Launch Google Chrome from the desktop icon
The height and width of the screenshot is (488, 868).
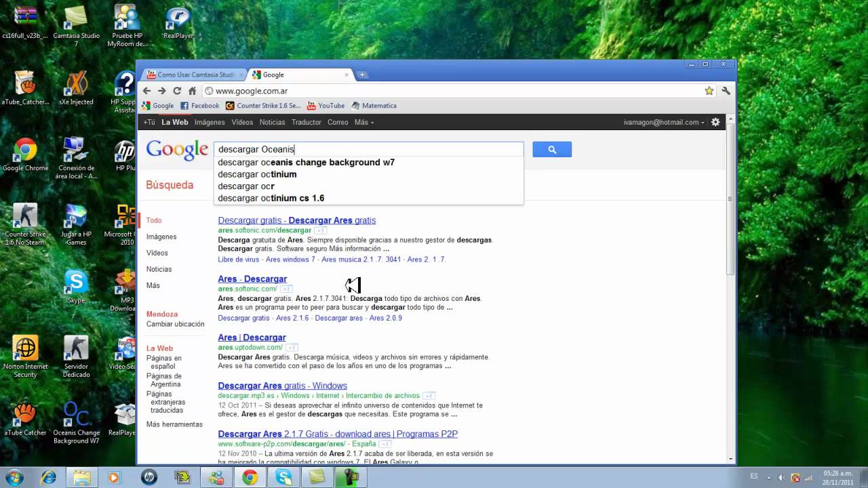pyautogui.click(x=25, y=155)
